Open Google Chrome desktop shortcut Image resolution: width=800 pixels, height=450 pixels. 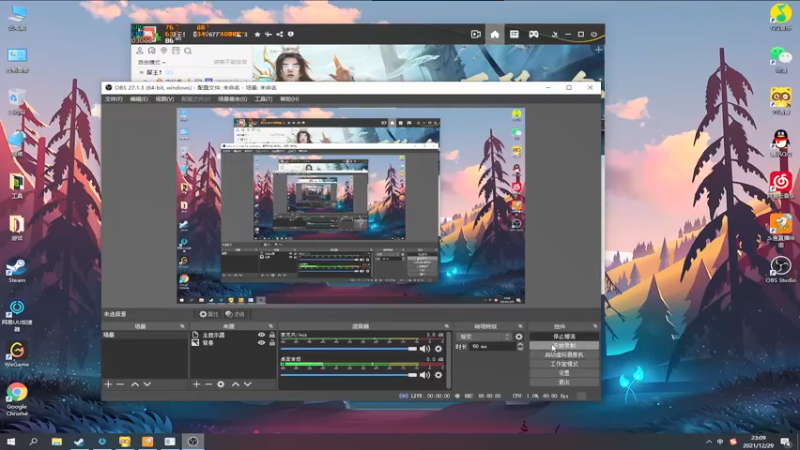16,399
